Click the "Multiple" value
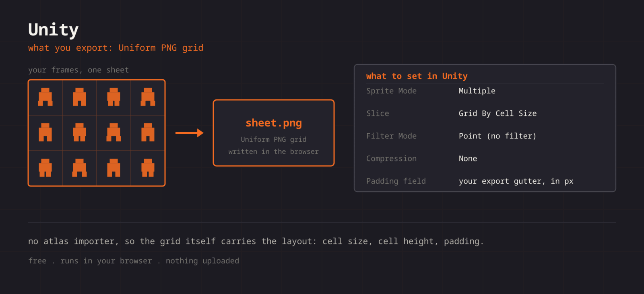 [477, 91]
